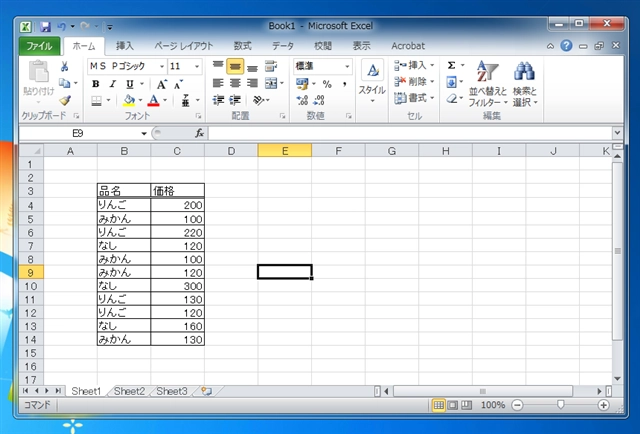
Task: Click the decrease indent icon
Action: 218,100
